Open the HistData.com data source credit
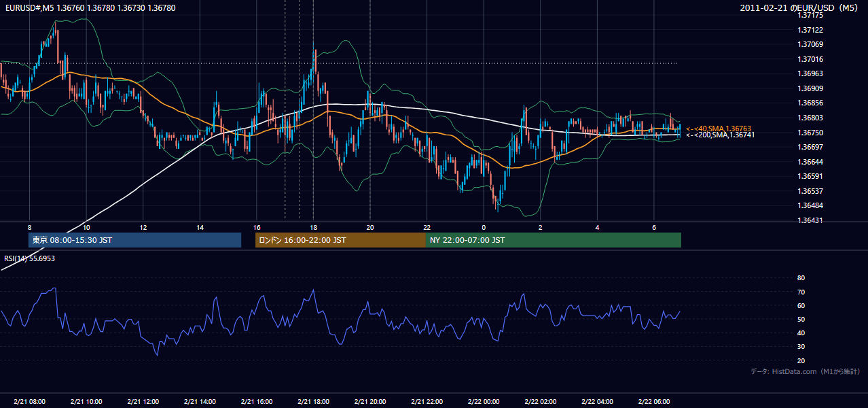868x408 pixels. pos(806,371)
